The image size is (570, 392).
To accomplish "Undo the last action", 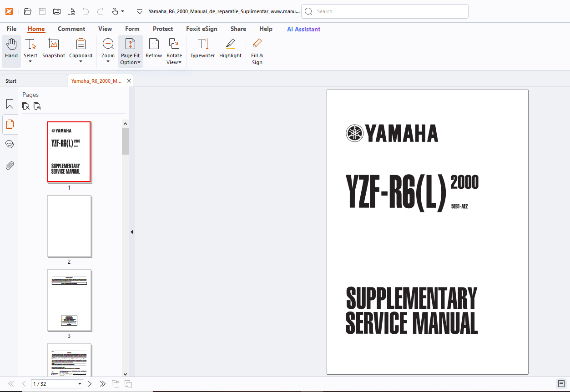I will pos(86,11).
